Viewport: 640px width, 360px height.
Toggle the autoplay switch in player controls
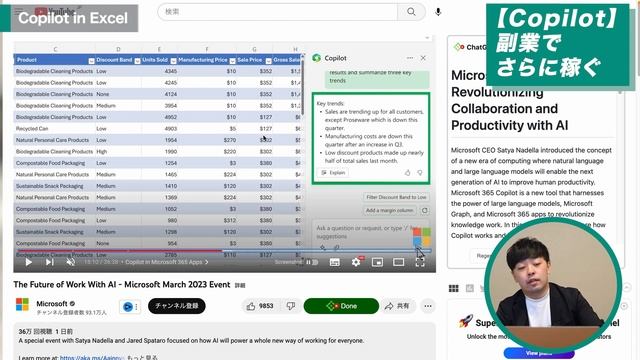pyautogui.click(x=312, y=262)
